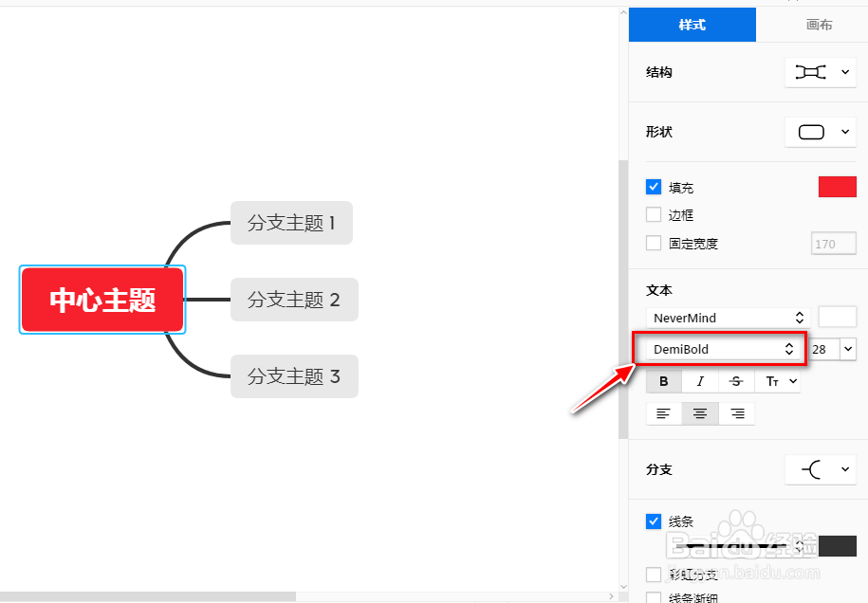
Task: Open the font size 28 selector
Action: click(x=832, y=349)
